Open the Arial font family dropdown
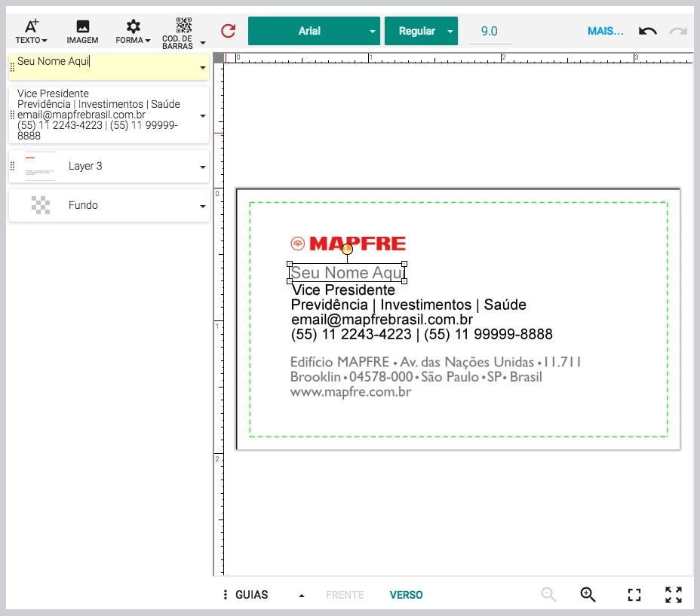Image resolution: width=700 pixels, height=616 pixels. coord(314,31)
